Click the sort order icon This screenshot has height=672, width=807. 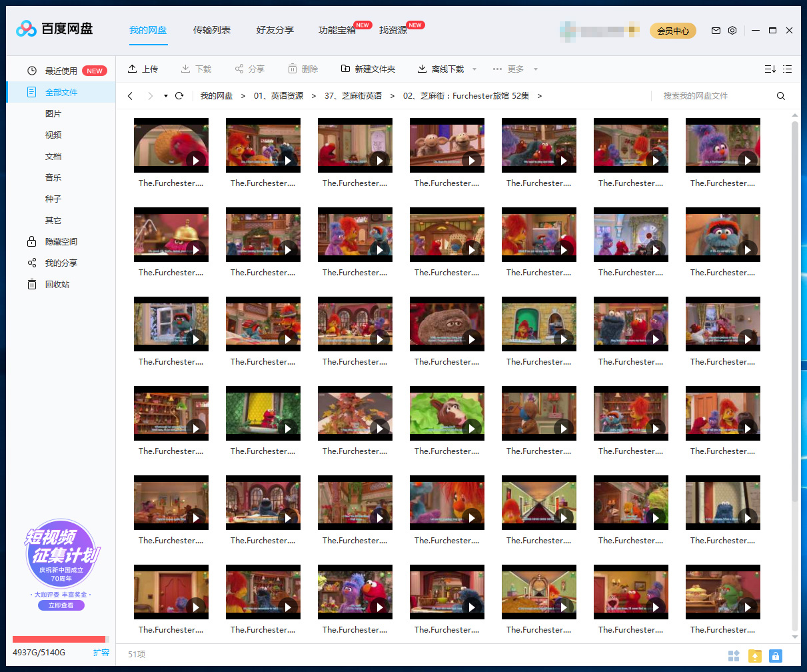pos(770,69)
